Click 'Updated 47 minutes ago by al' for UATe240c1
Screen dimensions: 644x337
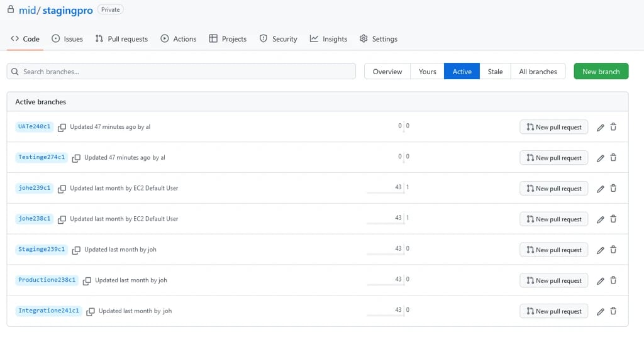click(x=110, y=127)
